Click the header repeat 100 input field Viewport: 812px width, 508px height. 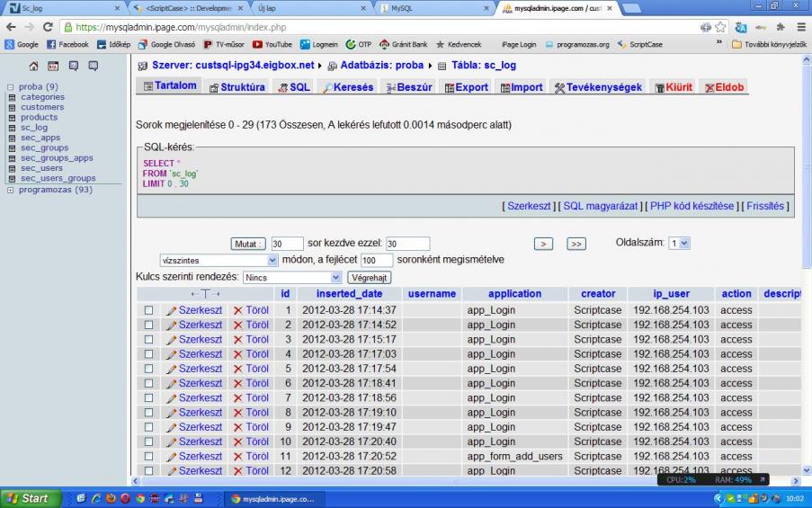[377, 260]
